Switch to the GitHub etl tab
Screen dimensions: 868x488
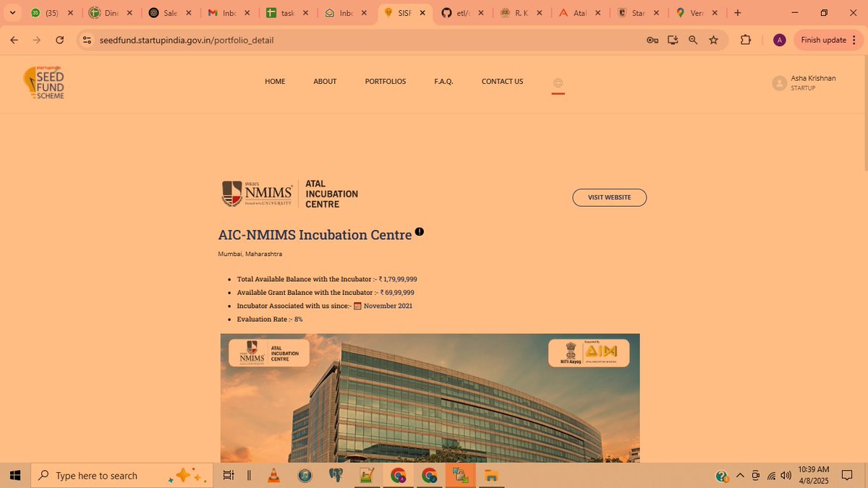coord(463,13)
